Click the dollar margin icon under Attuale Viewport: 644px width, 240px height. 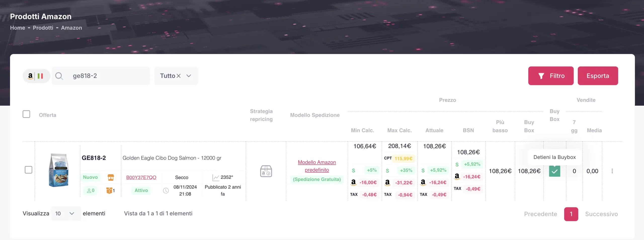(x=423, y=170)
